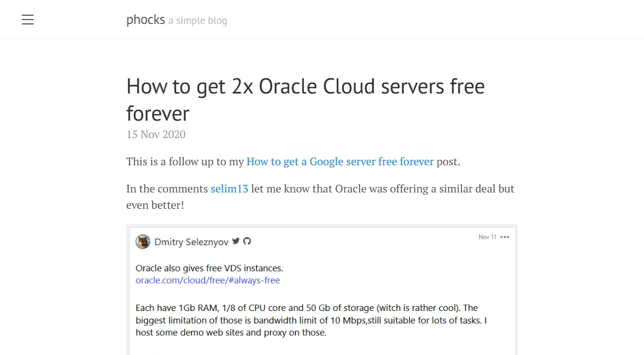Click the '15 Nov 2020' post date
644x355 pixels.
(156, 134)
